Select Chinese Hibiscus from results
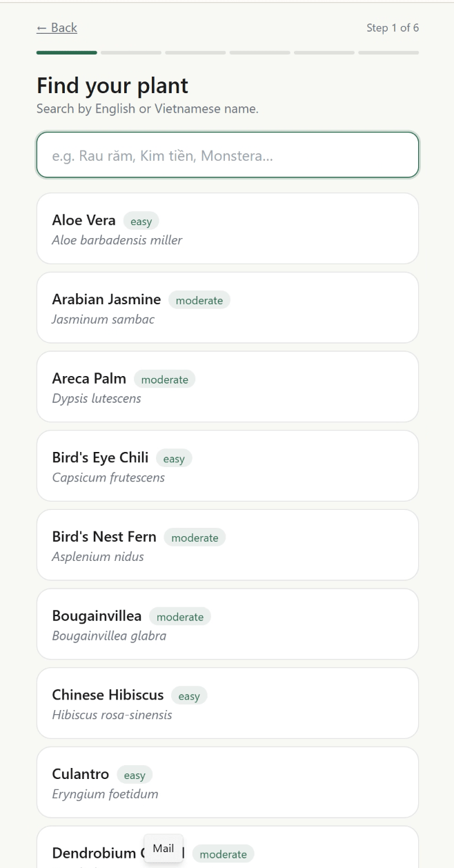454x868 pixels. [x=228, y=703]
